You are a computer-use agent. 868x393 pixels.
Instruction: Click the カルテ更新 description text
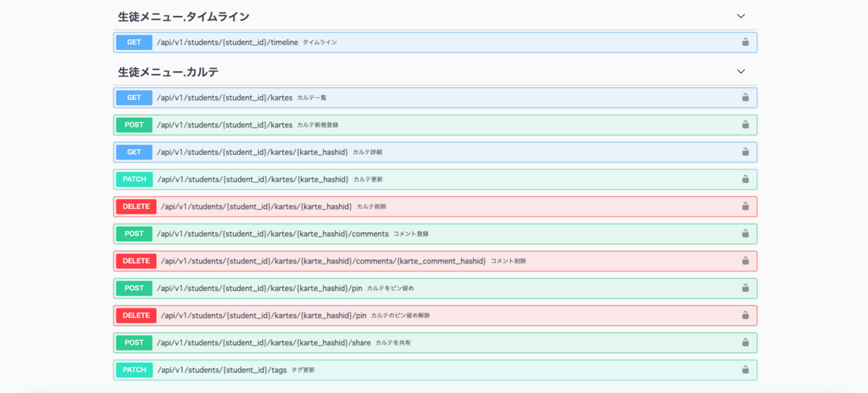[x=368, y=179]
